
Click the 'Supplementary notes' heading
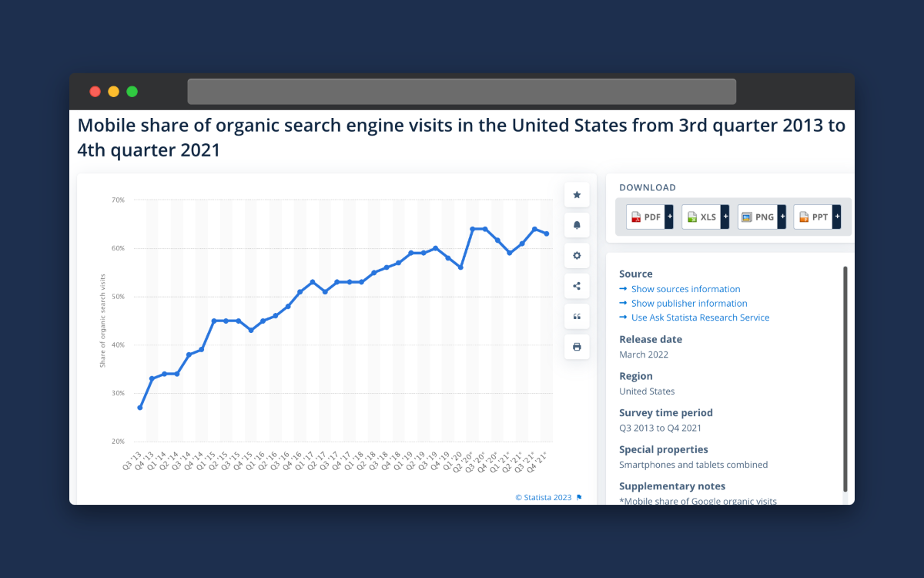click(x=672, y=486)
